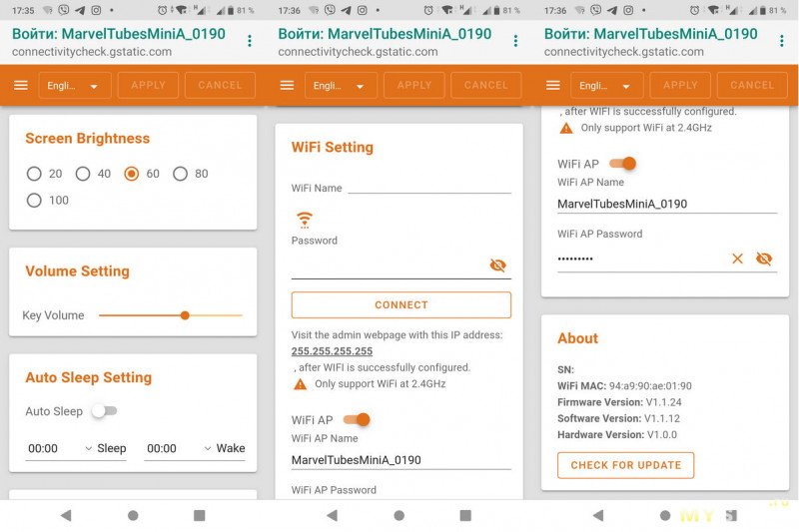The image size is (799, 532).
Task: Turn off WiFi AP toggle on middle screen
Action: [357, 420]
